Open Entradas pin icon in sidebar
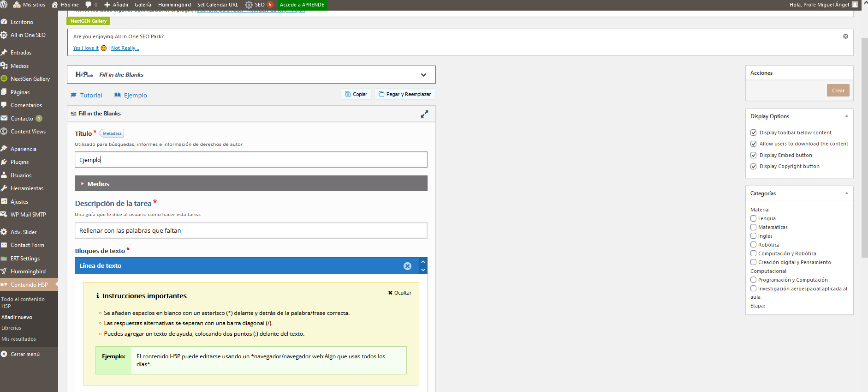The height and width of the screenshot is (392, 868). 4,53
